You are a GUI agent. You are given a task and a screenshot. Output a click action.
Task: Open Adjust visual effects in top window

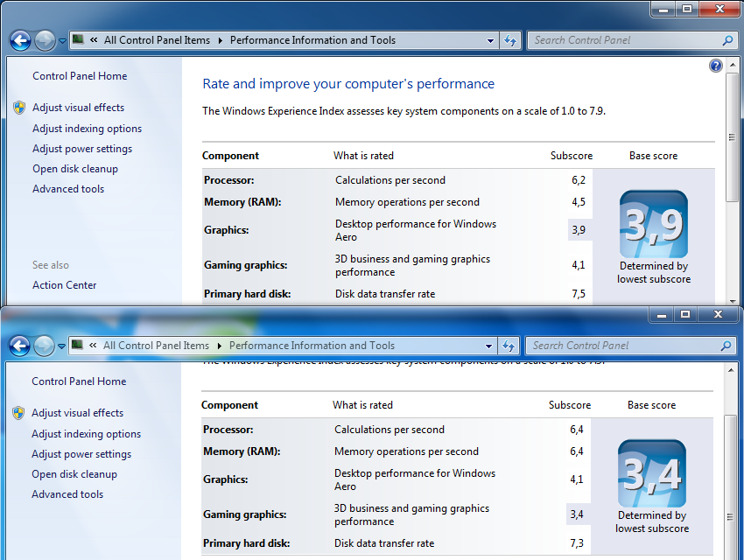tap(78, 108)
